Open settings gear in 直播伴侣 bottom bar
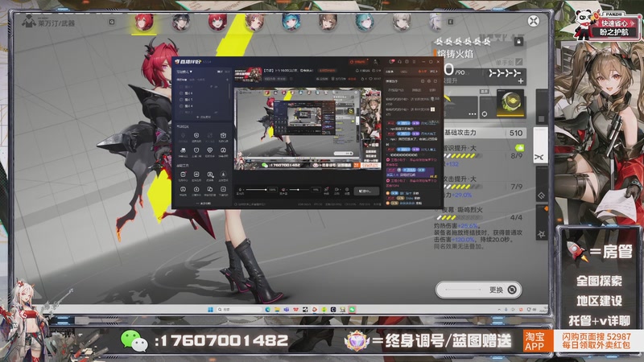The width and height of the screenshot is (644, 362). [347, 190]
